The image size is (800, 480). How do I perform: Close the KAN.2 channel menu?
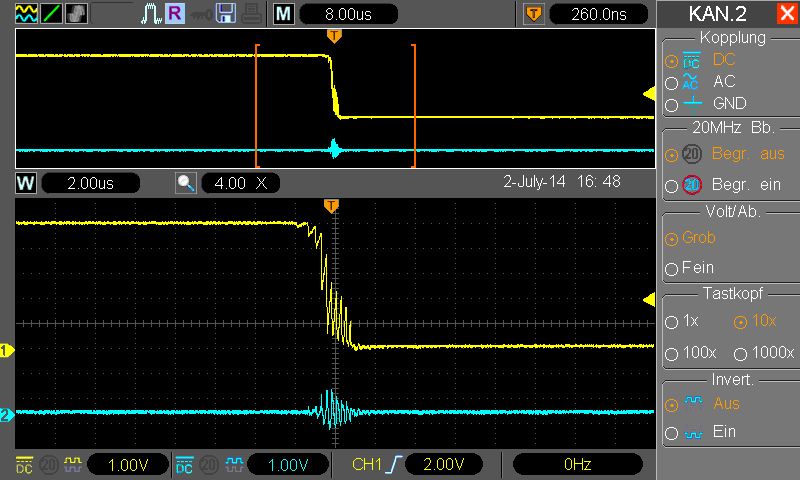(x=786, y=14)
